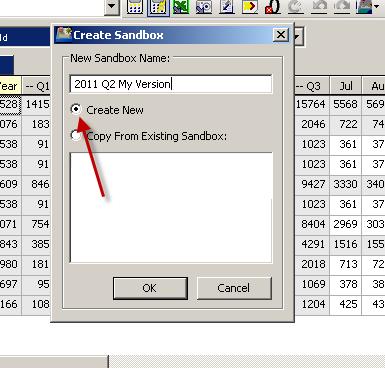This screenshot has height=368, width=385.
Task: Click the greyed-out curved arrow icon left of the undo icon
Action: [296, 7]
